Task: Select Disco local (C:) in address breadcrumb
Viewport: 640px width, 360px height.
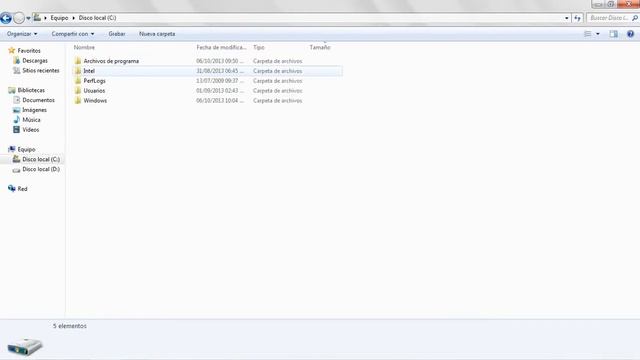Action: 97,18
